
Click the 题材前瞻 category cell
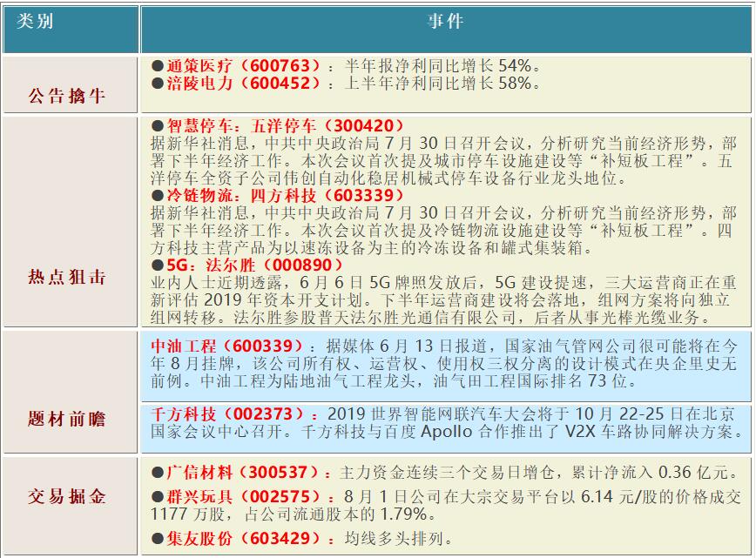[68, 420]
